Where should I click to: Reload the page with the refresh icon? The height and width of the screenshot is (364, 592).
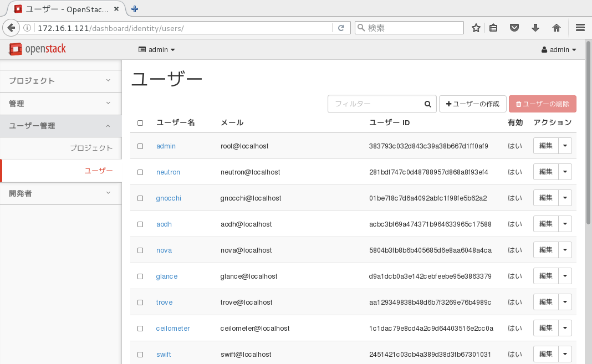tap(341, 28)
